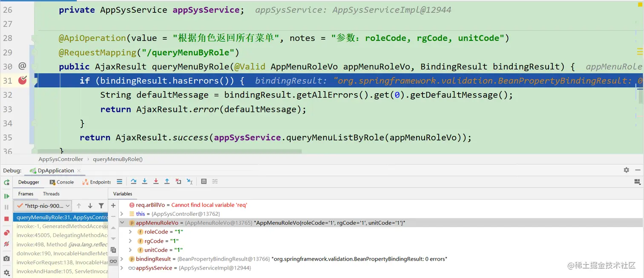Select frame invoke:-1 GeneratedMethodAccessor

60,226
